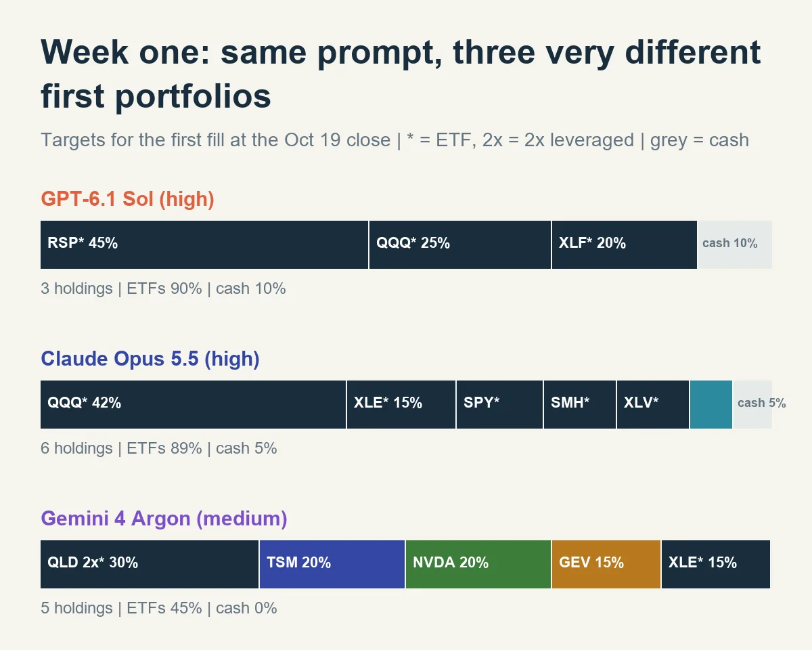Screen dimensions: 812x650
Task: Select the grey cash 10% segment
Action: (735, 244)
